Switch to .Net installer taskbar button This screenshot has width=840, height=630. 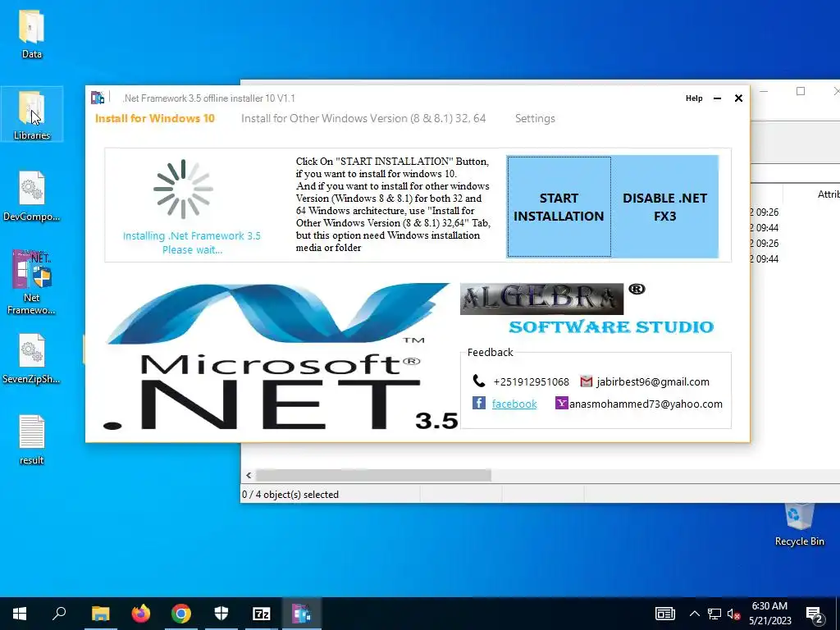click(302, 614)
